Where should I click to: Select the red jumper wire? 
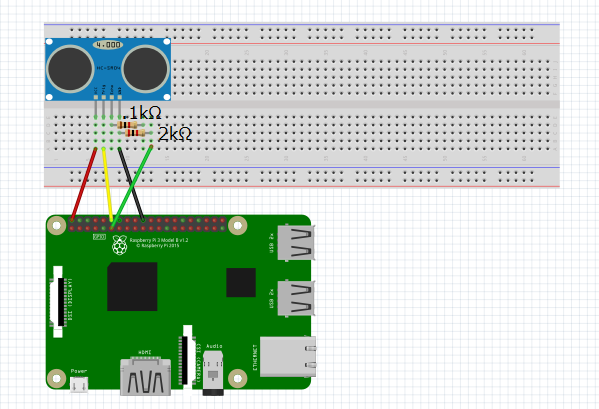click(84, 184)
